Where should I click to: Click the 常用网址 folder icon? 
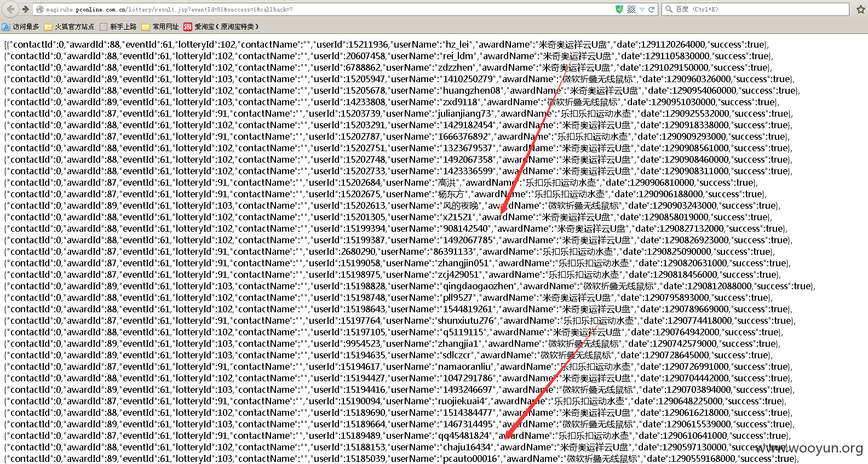[x=146, y=26]
